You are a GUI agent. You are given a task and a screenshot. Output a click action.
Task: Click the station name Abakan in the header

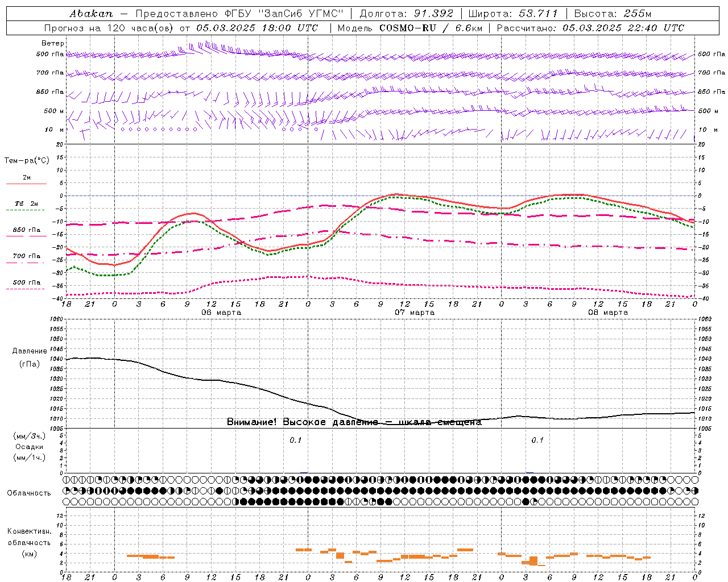click(91, 13)
